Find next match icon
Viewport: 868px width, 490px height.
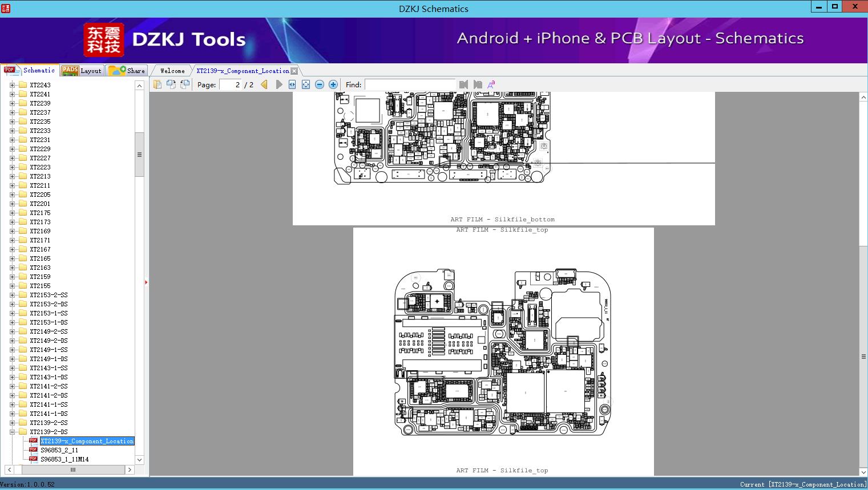point(478,84)
